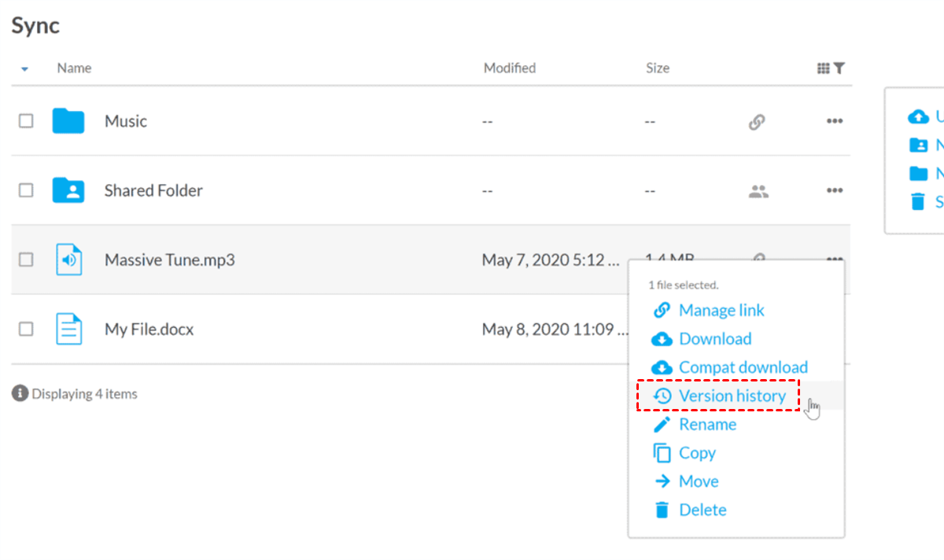Click the grid view icon in header

pos(823,68)
